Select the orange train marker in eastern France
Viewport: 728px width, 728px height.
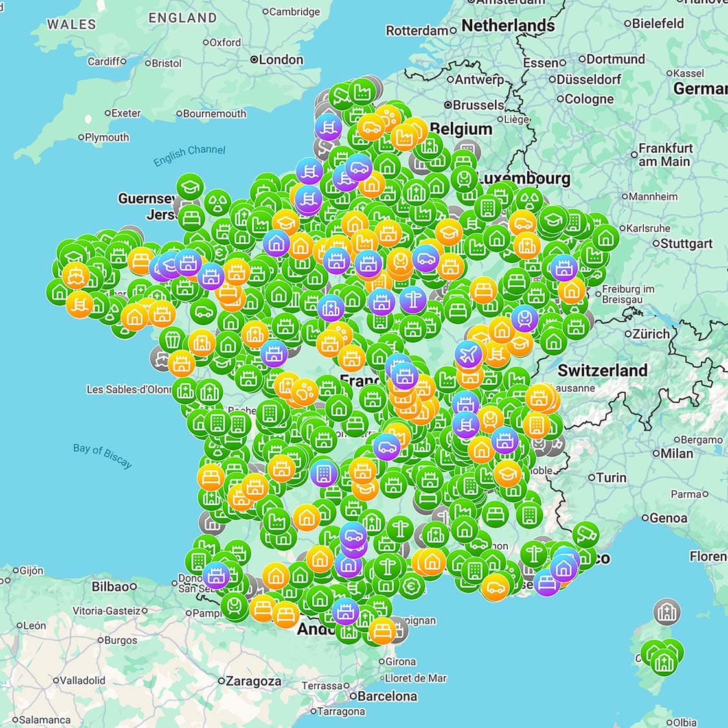(x=490, y=420)
